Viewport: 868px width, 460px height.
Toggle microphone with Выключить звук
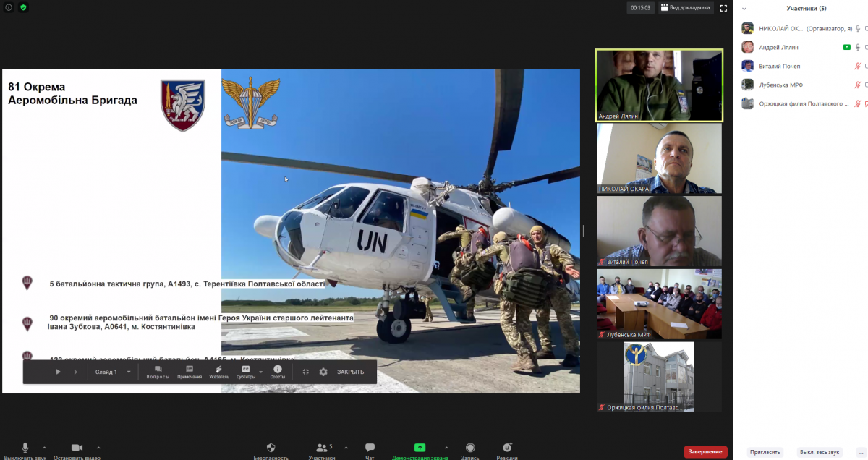[x=26, y=448]
